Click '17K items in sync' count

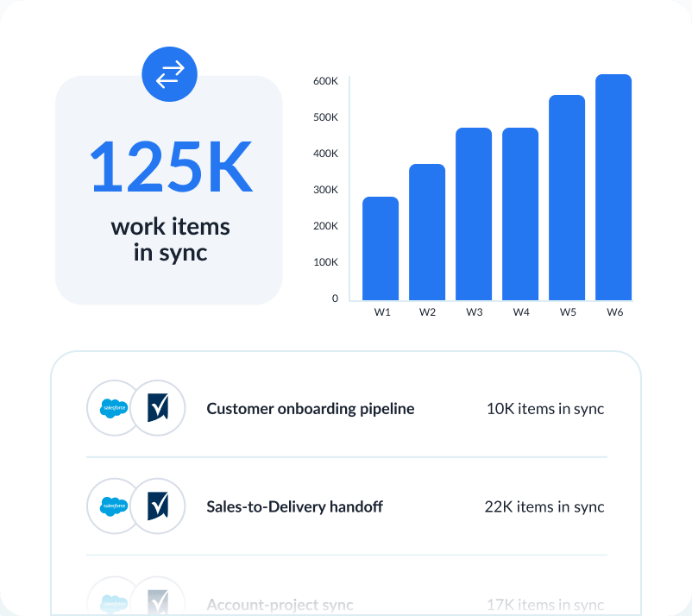coord(545,605)
